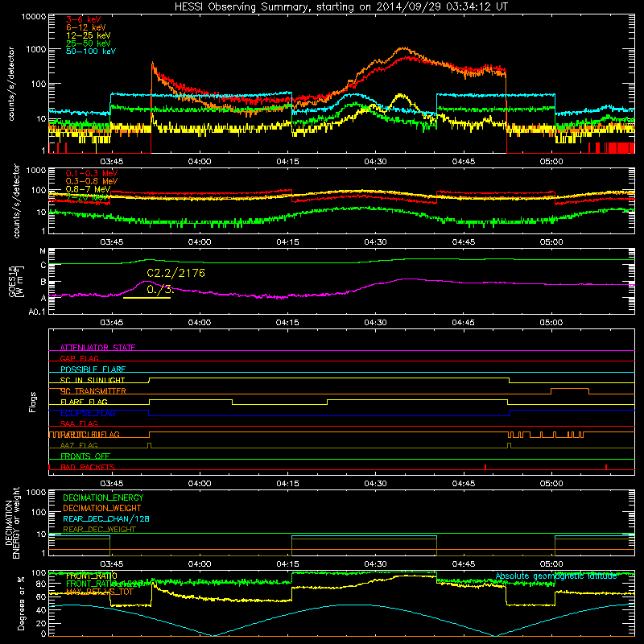This screenshot has width=644, height=644.
Task: Click the 'SC IN SUNLIGHT' flag label
Action: 93,380
